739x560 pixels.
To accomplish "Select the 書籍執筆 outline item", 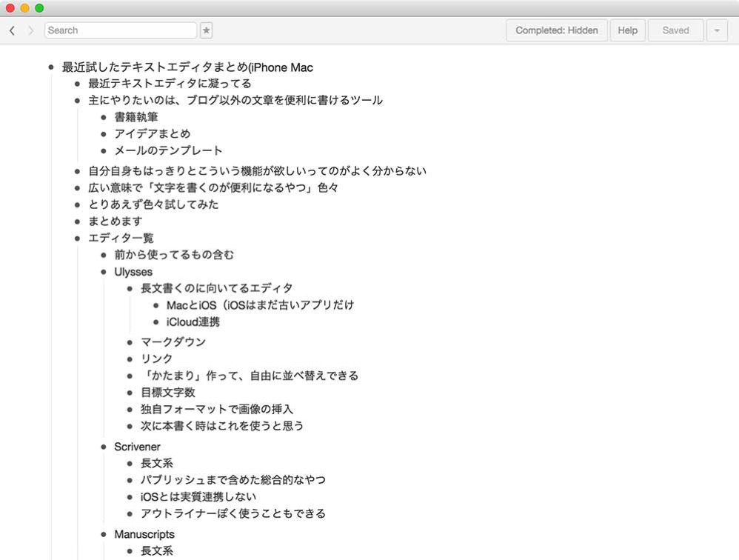I will tap(136, 117).
